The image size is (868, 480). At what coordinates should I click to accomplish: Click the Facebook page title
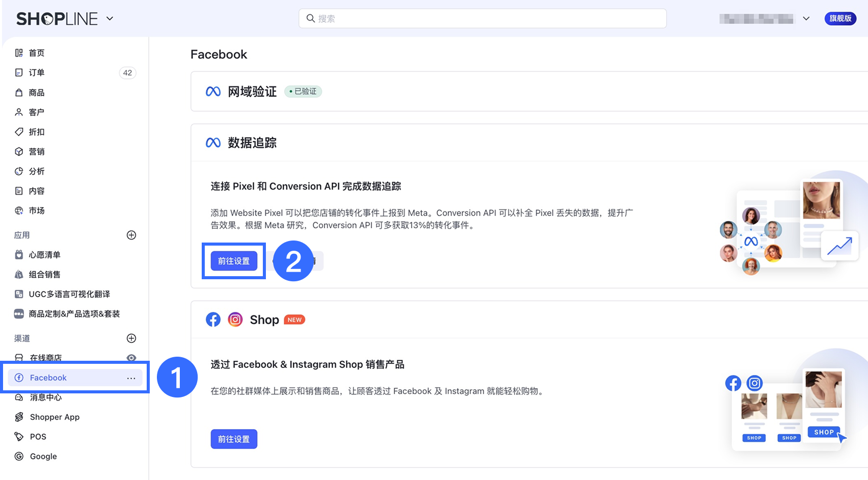[219, 55]
